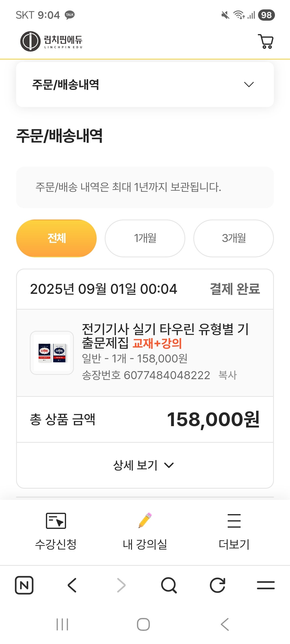290x644 pixels.
Task: Open browser menu two-line icon
Action: tap(266, 585)
